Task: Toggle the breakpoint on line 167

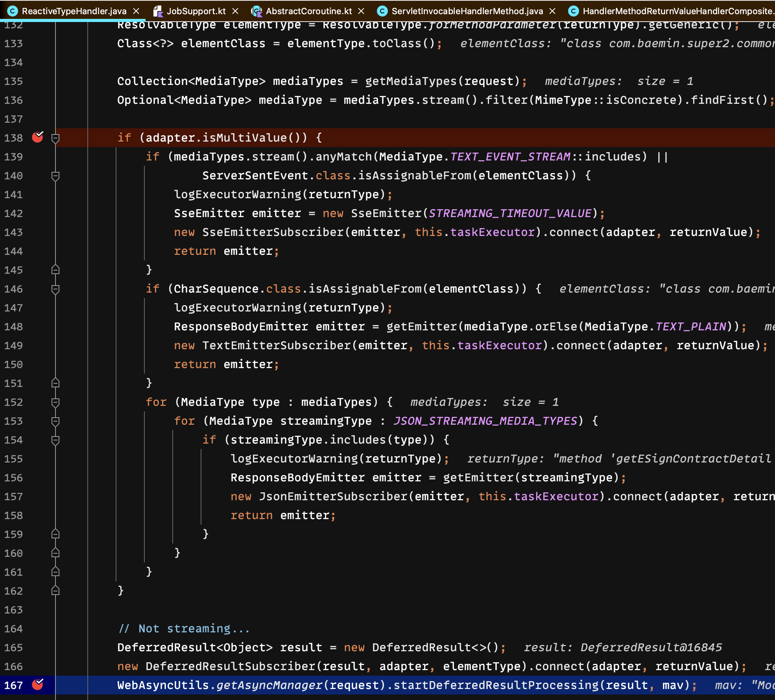Action: [38, 685]
